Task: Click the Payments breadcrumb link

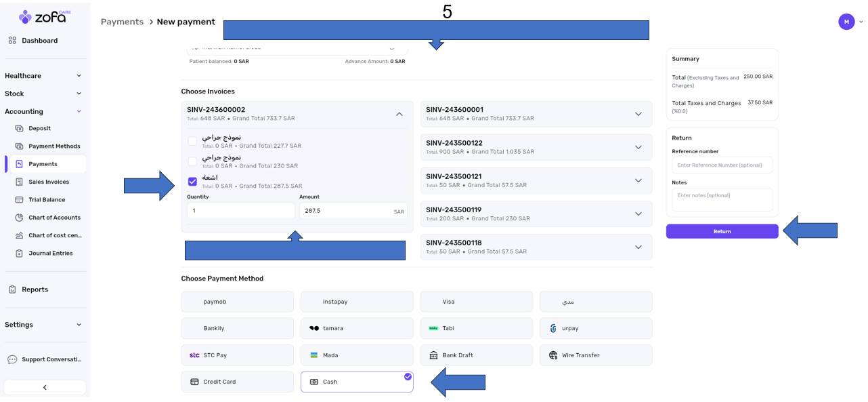Action: pos(122,22)
